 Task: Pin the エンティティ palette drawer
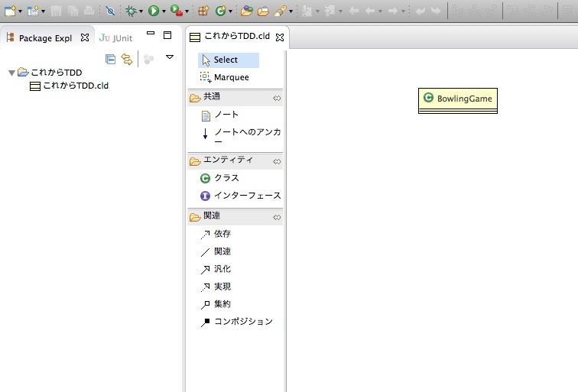point(277,162)
